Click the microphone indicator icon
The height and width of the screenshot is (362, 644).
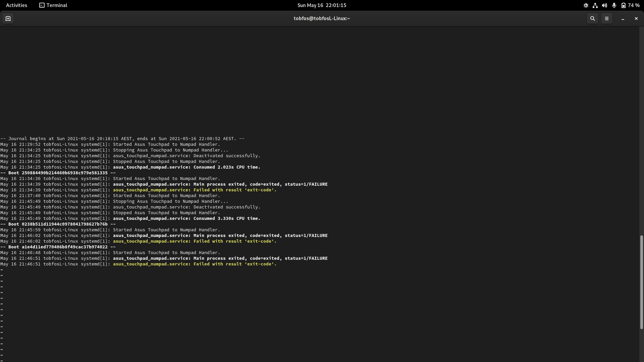[614, 5]
